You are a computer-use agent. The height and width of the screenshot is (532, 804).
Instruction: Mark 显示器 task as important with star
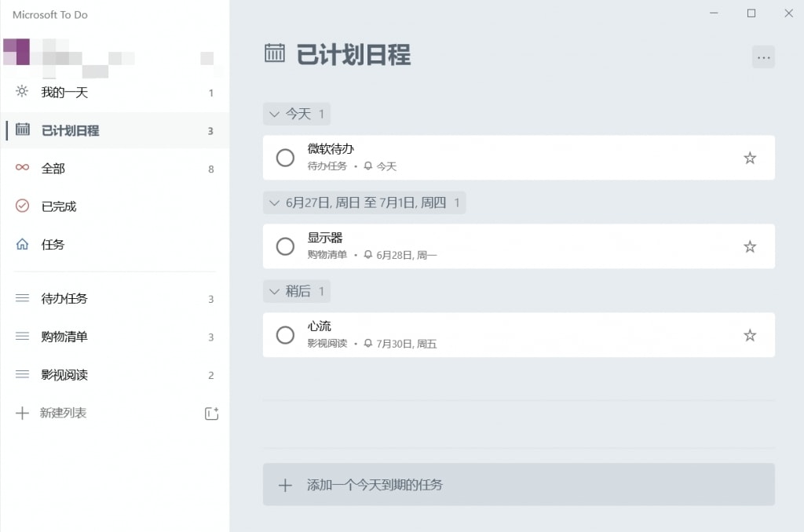pos(750,246)
